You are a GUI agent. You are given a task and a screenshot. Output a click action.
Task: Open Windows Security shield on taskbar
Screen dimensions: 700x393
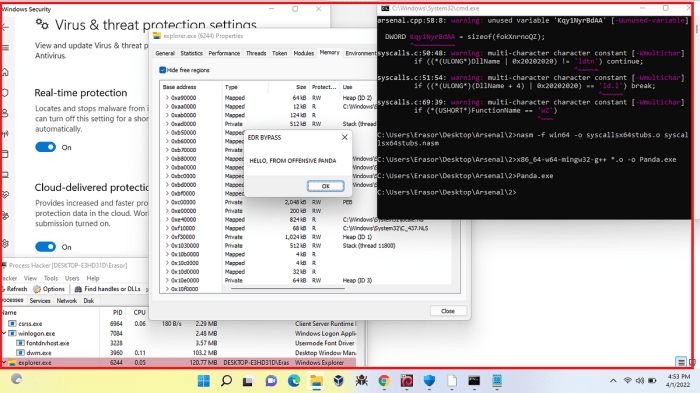pos(429,380)
